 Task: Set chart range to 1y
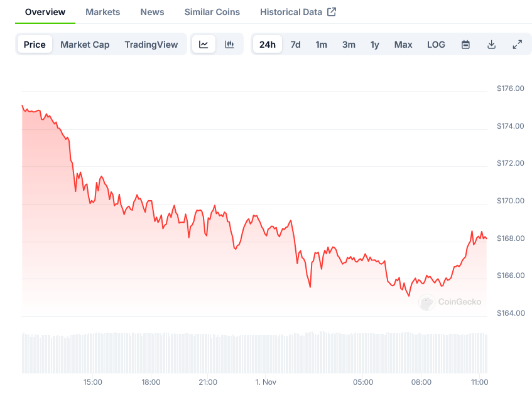pyautogui.click(x=375, y=45)
